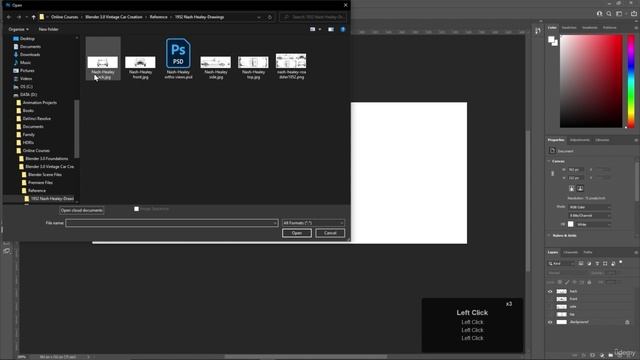The height and width of the screenshot is (360, 640).
Task: Open the dialog Help icon
Action: click(x=343, y=29)
